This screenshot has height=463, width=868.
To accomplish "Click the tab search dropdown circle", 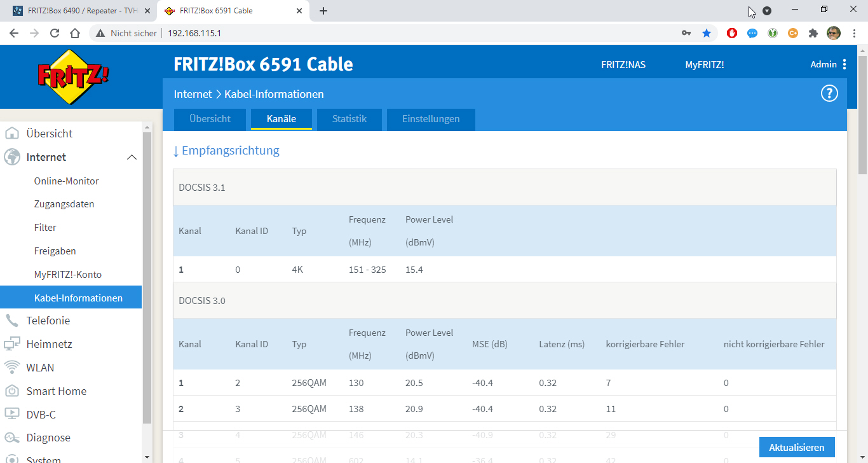I will 767,11.
